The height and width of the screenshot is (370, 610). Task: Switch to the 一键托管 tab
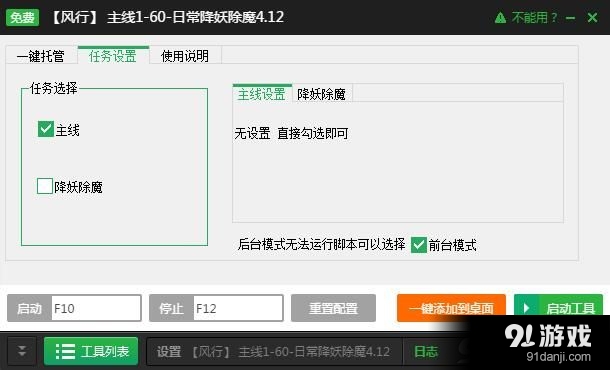tap(41, 56)
